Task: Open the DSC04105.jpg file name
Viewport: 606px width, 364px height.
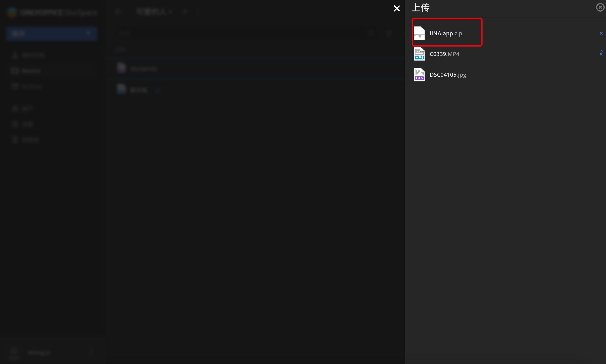Action: [448, 75]
